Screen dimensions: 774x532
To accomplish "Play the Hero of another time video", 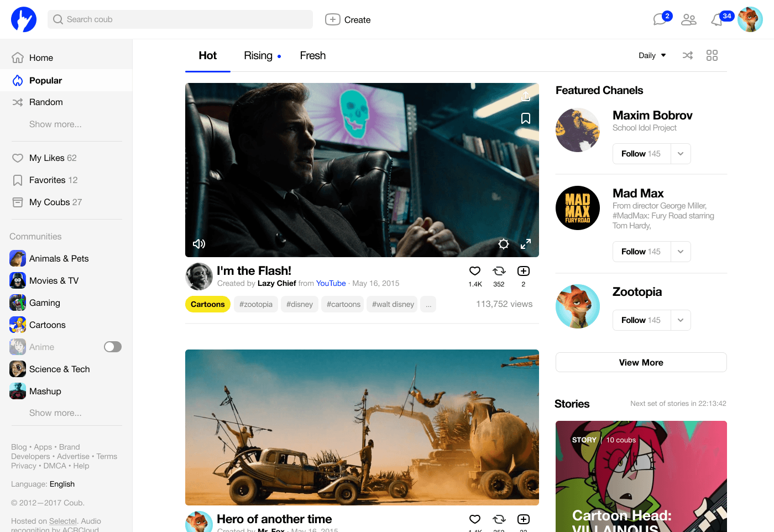I will 362,427.
